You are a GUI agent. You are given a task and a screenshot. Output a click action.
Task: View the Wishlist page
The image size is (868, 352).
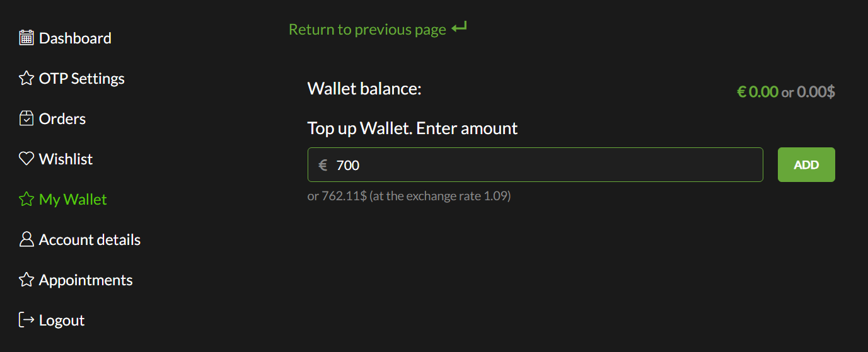66,159
